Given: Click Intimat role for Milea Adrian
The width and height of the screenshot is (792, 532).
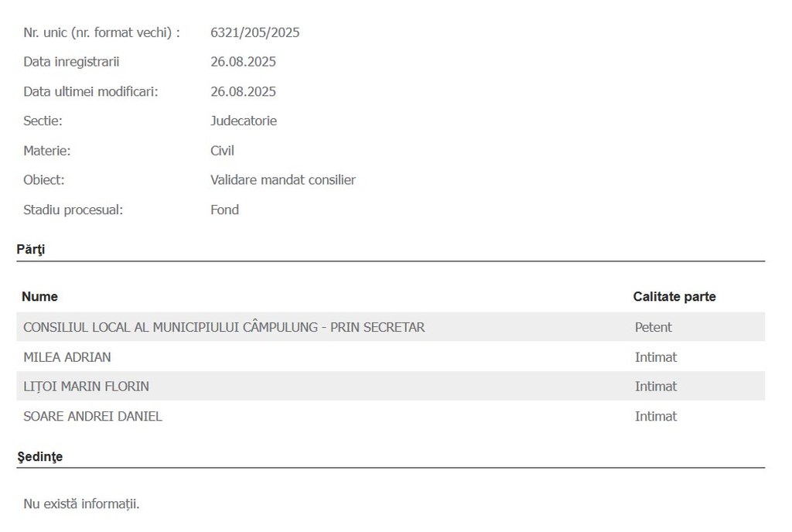Looking at the screenshot, I should point(656,356).
